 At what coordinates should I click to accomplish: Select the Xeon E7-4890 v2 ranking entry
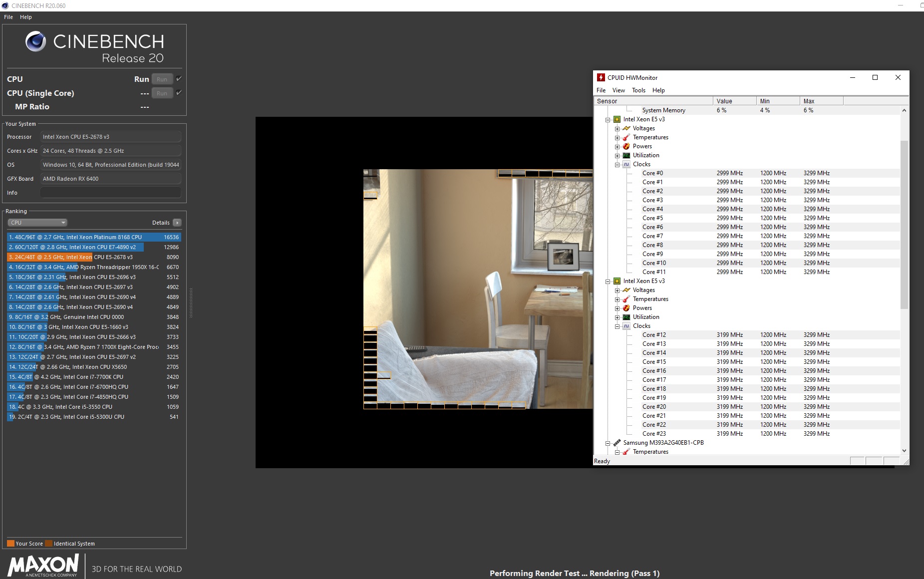[94, 247]
